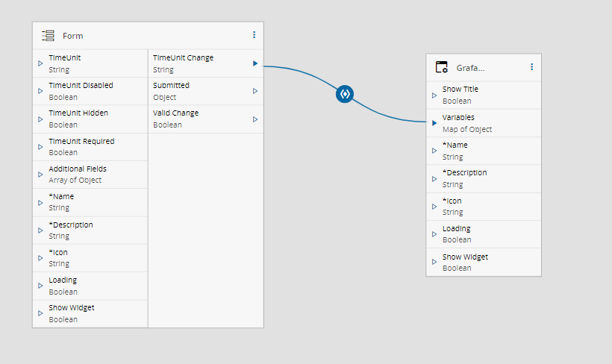Click the Valid Change output port arrow

click(x=255, y=119)
